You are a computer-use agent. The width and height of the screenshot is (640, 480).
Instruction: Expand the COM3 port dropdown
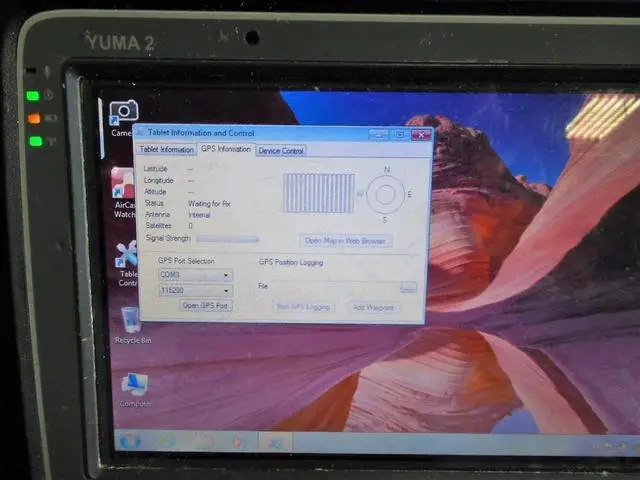click(x=195, y=275)
